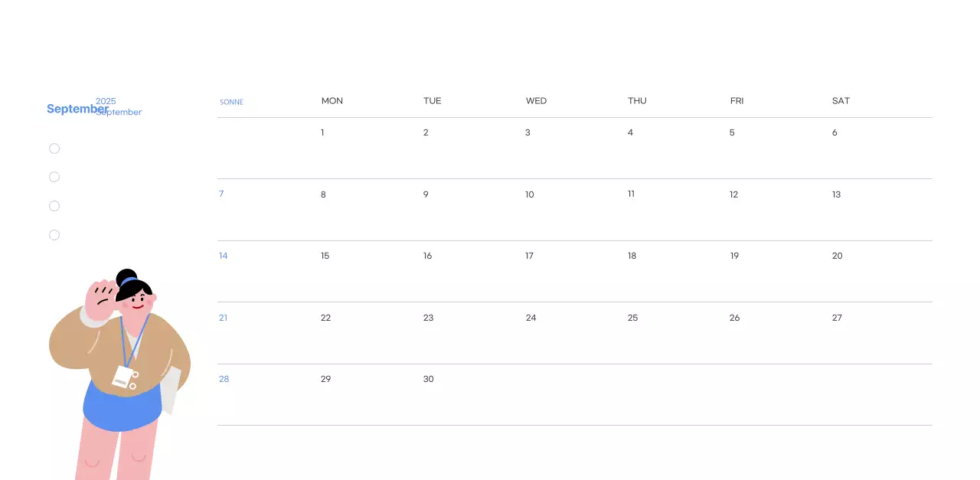Select the WED column header
The width and height of the screenshot is (980, 480).
(536, 101)
